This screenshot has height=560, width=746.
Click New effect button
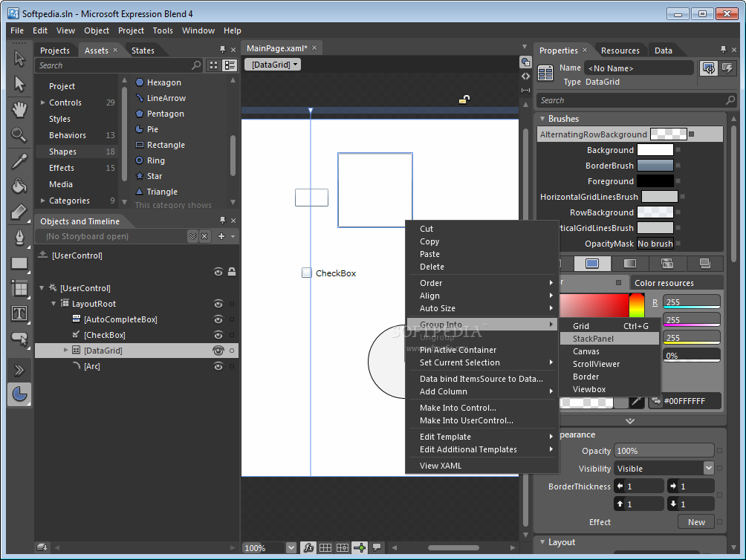click(x=696, y=522)
